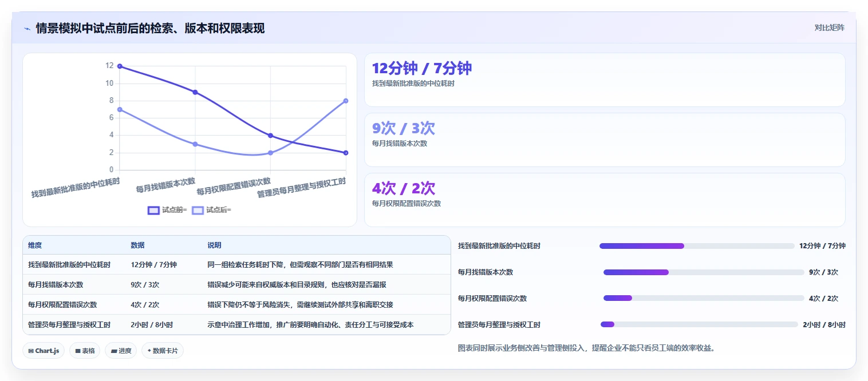Click the progress value 2小时 / 8小时

pos(824,324)
